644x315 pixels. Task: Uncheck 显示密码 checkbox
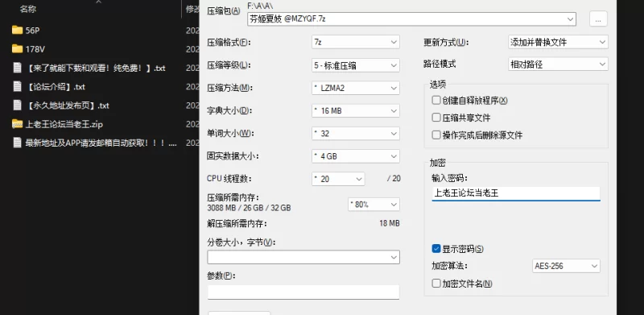436,249
